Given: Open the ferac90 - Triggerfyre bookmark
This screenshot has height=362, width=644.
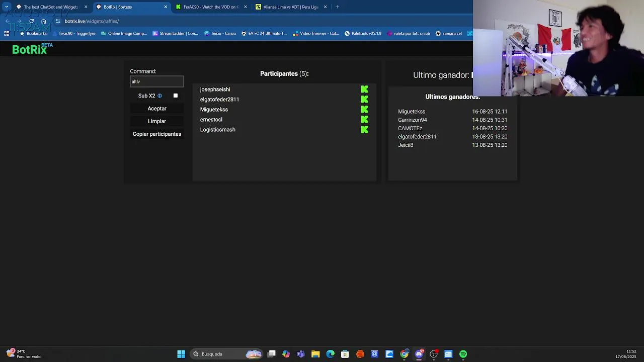Looking at the screenshot, I should (73, 34).
